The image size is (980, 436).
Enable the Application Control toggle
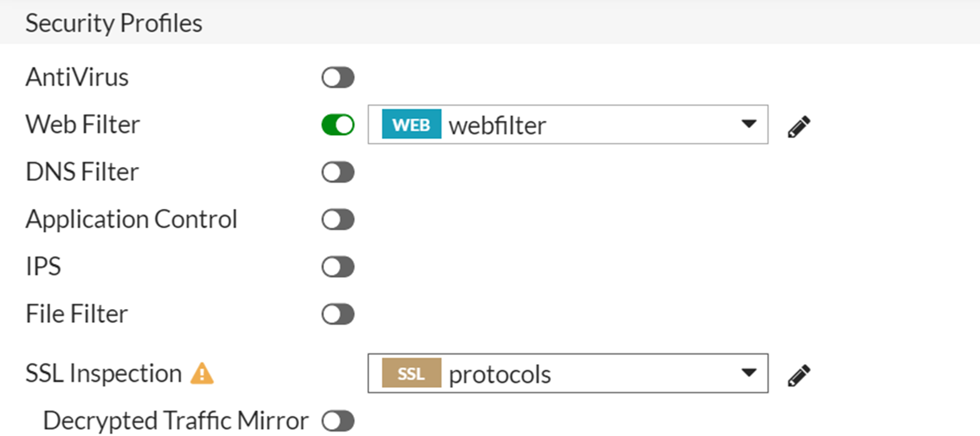(x=338, y=220)
